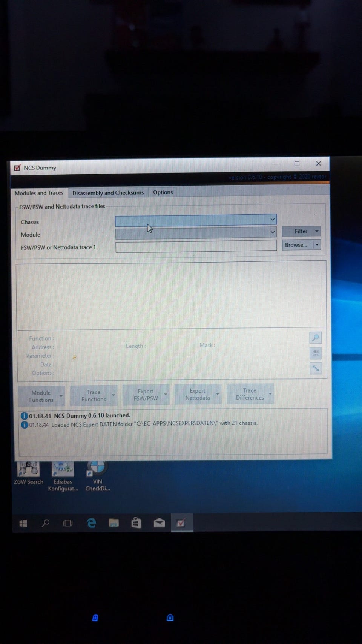
Task: Open the Chassis combo box
Action: click(x=196, y=220)
